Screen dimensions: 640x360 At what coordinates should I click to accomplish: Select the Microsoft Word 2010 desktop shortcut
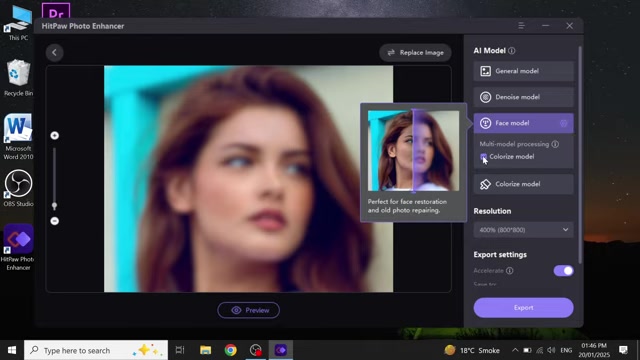18,136
